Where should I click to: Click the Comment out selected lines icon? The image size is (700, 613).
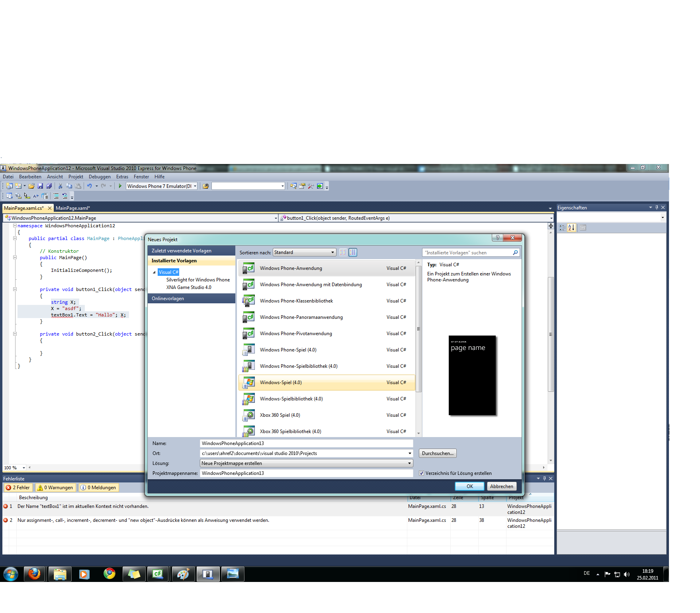pyautogui.click(x=56, y=196)
